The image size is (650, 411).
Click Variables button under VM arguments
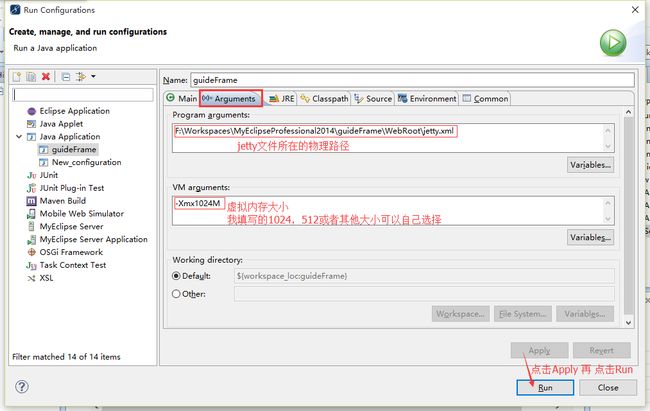(x=590, y=237)
